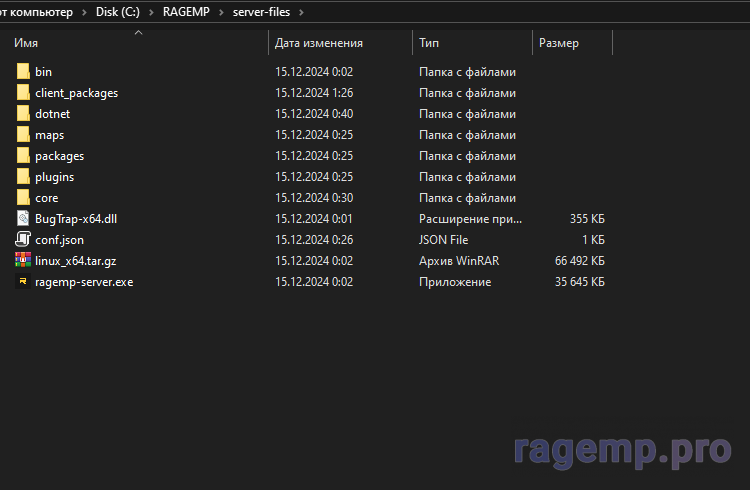Expand chevron after RAGEMP breadcrumb

pyautogui.click(x=221, y=12)
